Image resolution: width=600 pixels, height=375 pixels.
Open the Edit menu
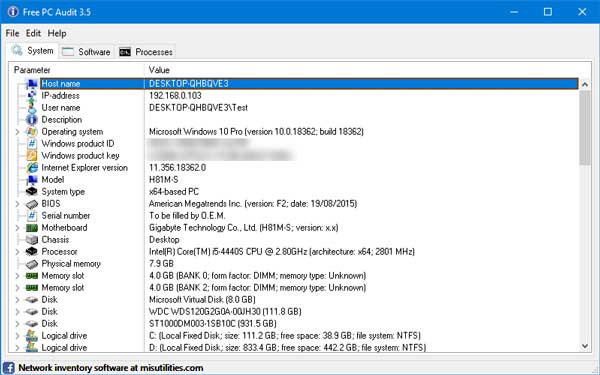[33, 33]
